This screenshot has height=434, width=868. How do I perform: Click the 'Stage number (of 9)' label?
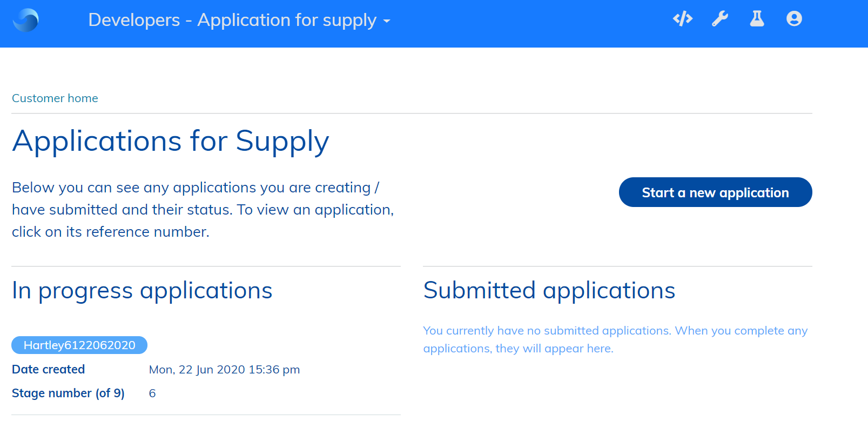(68, 393)
